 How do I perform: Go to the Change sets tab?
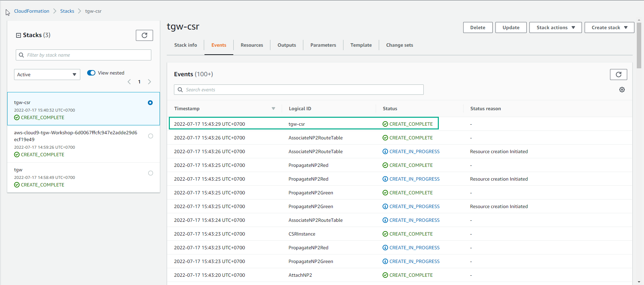point(399,45)
